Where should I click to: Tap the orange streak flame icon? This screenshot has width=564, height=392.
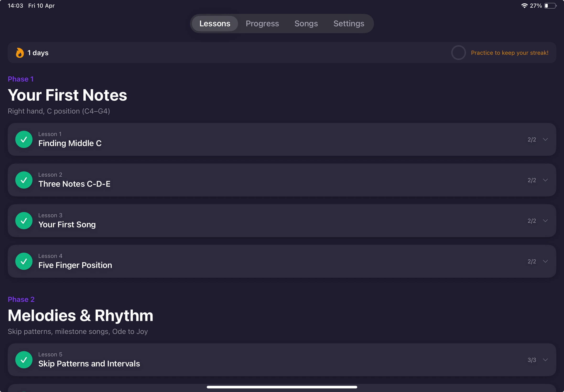20,53
